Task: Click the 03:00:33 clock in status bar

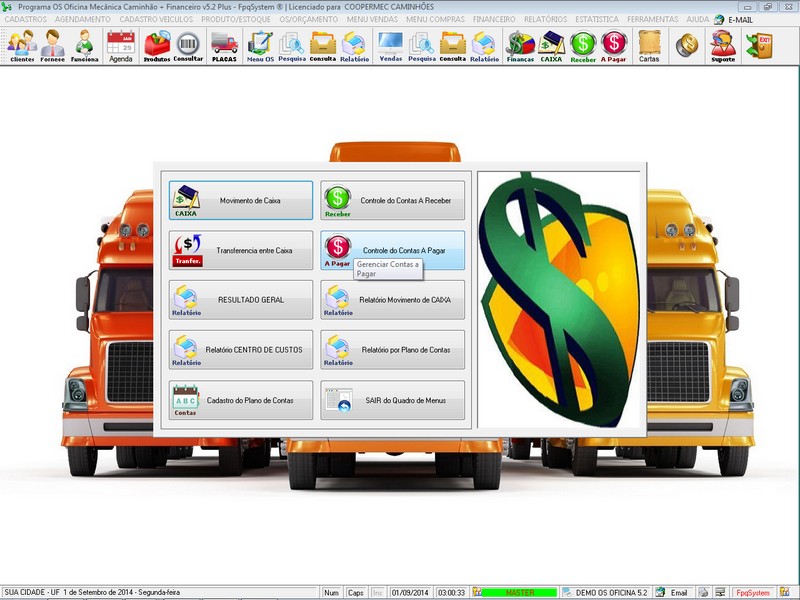Action: point(452,592)
